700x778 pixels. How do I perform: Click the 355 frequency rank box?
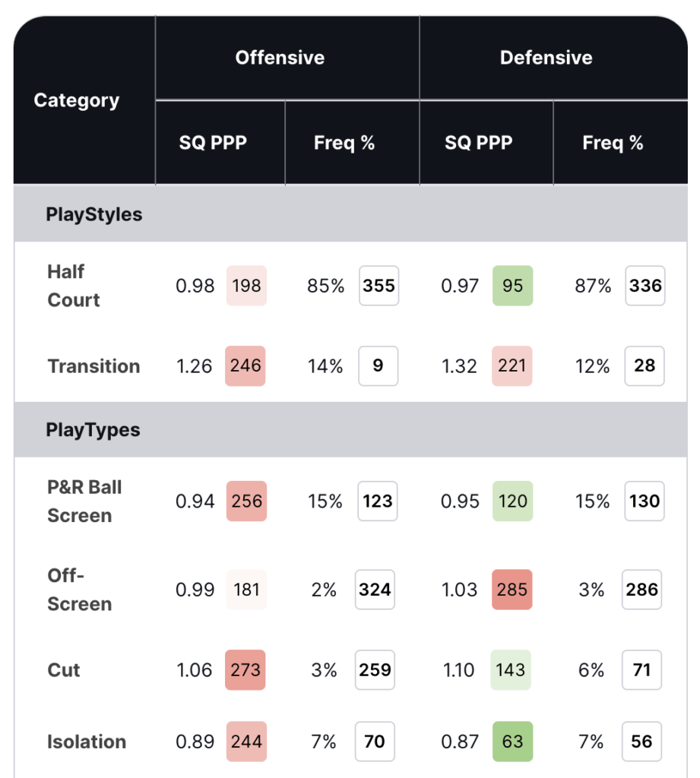[x=379, y=286]
